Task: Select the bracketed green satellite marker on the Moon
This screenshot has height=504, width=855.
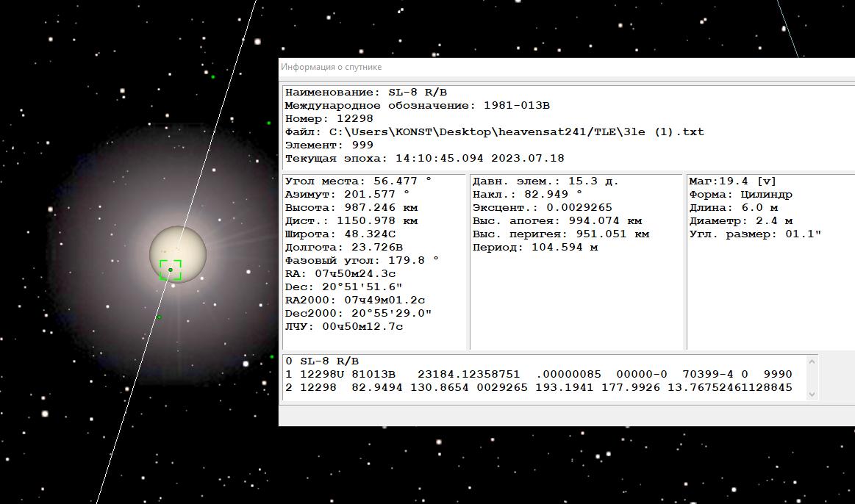Action: tap(170, 270)
